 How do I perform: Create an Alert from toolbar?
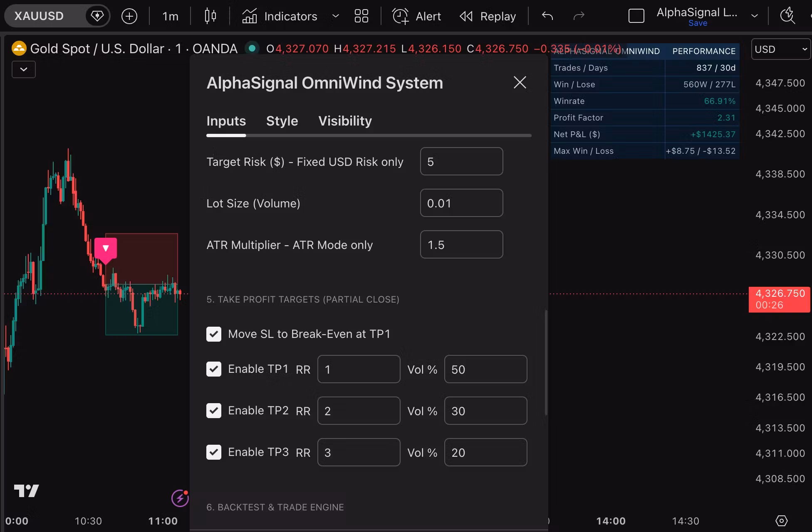pos(416,16)
